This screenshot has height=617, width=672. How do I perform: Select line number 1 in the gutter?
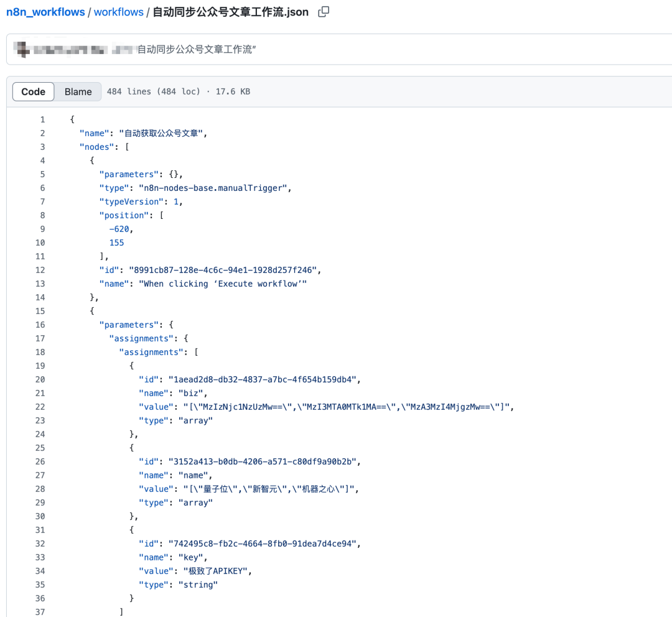pyautogui.click(x=42, y=119)
